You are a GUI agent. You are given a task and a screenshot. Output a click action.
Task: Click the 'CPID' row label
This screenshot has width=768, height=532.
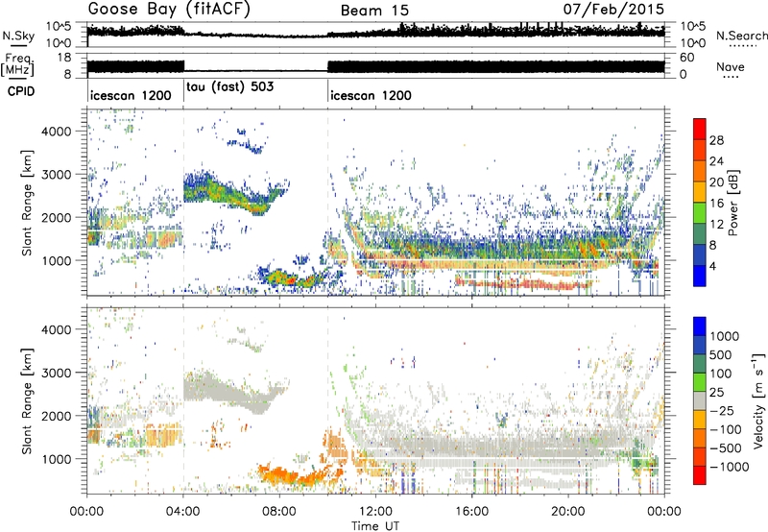click(x=20, y=91)
